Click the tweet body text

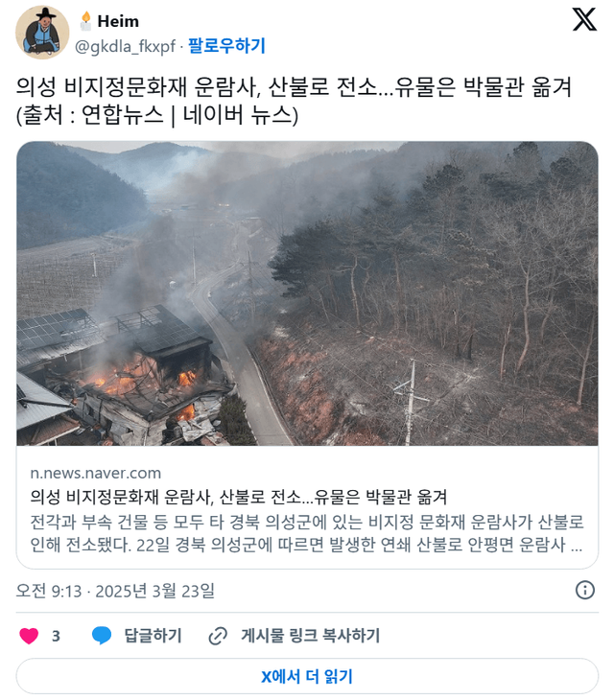tap(295, 101)
